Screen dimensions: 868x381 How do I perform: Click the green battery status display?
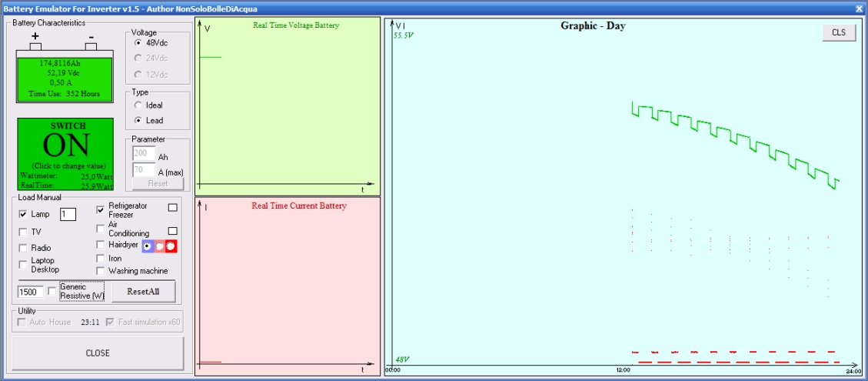65,77
